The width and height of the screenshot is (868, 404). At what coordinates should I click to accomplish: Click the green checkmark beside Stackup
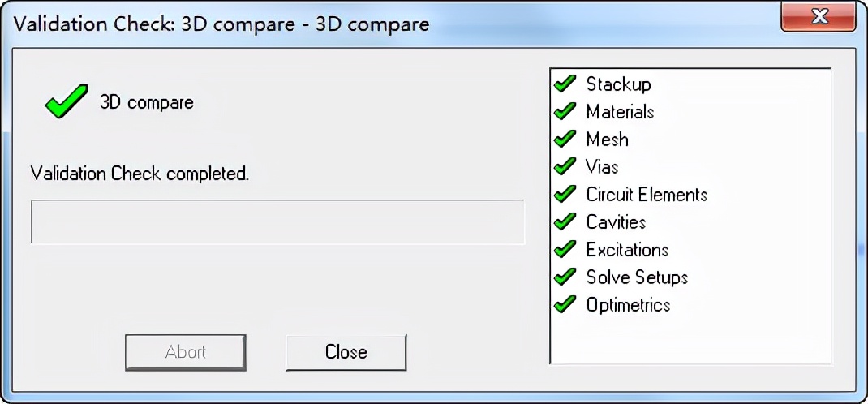(565, 84)
